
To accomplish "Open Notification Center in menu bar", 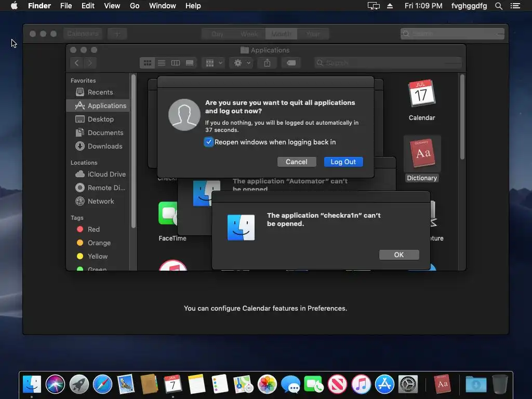I will [515, 6].
